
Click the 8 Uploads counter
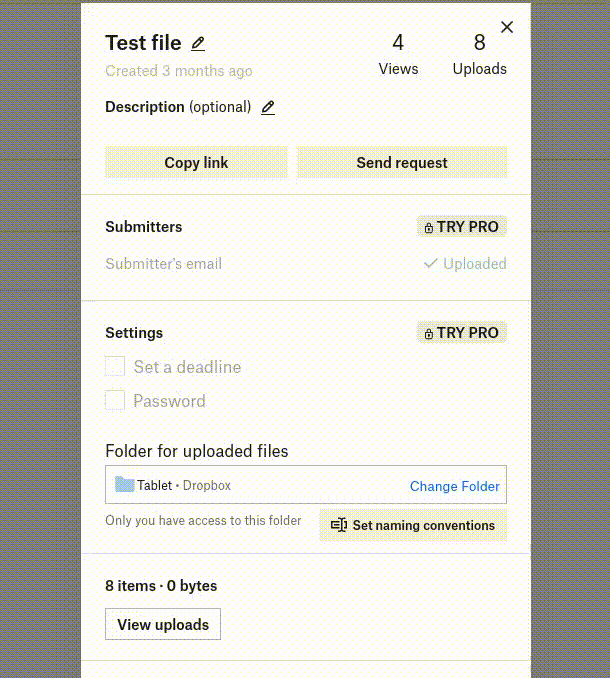coord(480,54)
